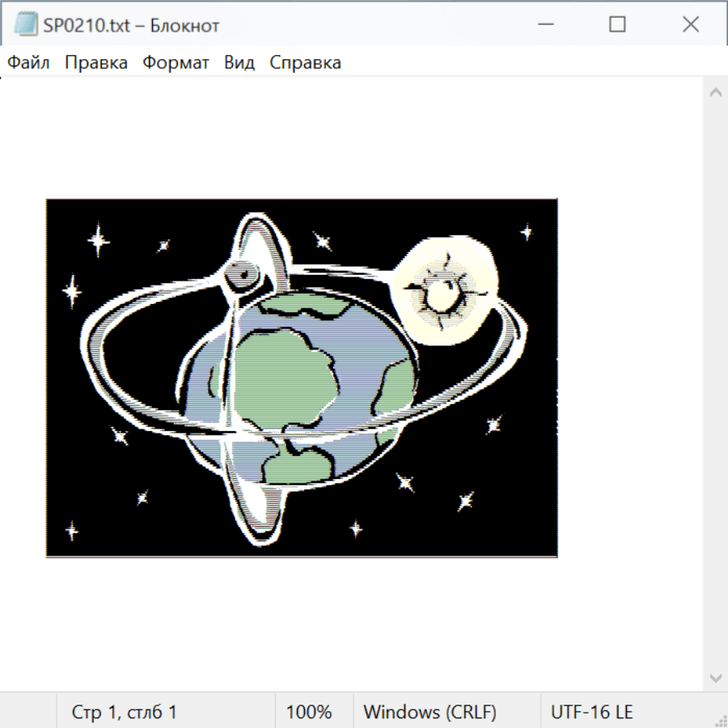Viewport: 728px width, 728px height.
Task: Click the scroll down arrow
Action: pyautogui.click(x=715, y=676)
